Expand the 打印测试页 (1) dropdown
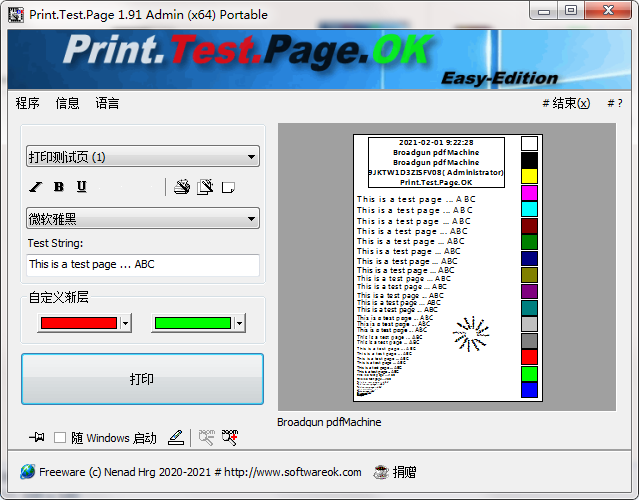The width and height of the screenshot is (639, 500). point(142,157)
